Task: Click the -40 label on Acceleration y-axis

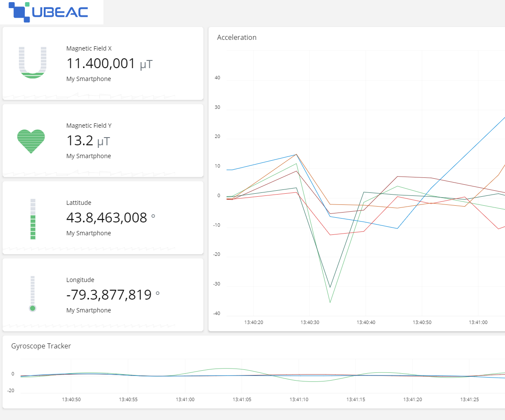Action: [x=217, y=314]
